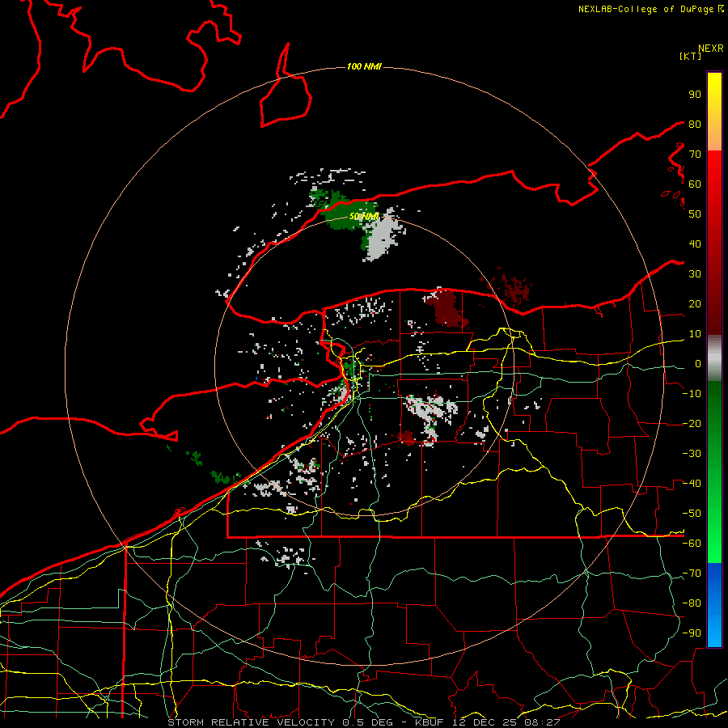Click the 50 NMI range ring label
Screen dimensions: 728x728
pyautogui.click(x=364, y=216)
